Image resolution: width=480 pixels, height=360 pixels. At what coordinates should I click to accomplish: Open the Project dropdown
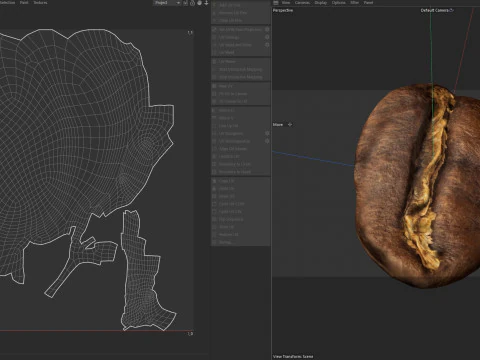(167, 3)
